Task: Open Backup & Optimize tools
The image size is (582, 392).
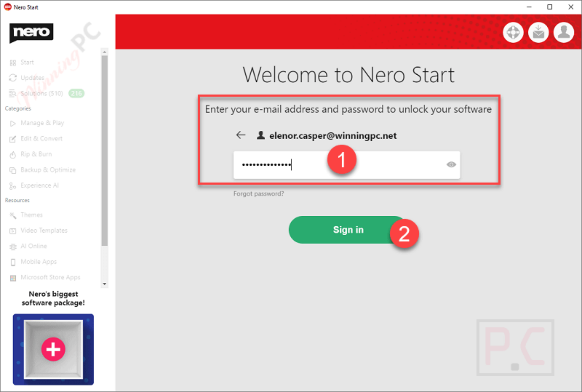Action: 48,170
